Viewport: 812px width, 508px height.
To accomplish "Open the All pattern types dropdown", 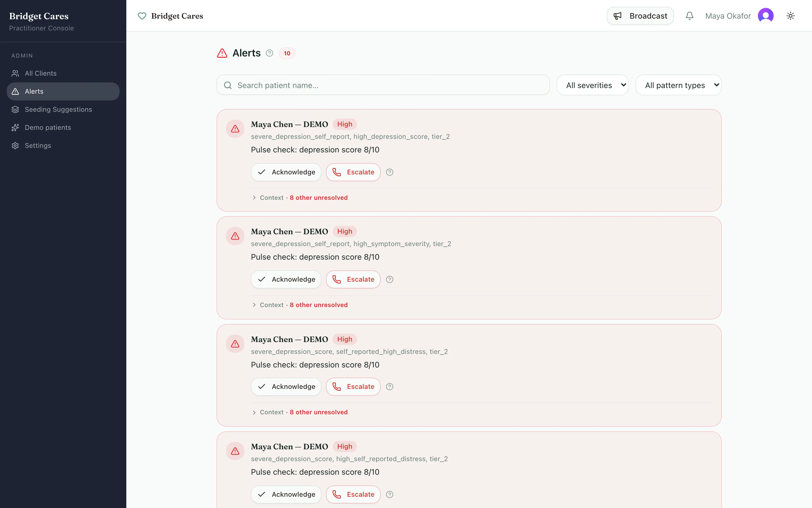I will pos(678,85).
